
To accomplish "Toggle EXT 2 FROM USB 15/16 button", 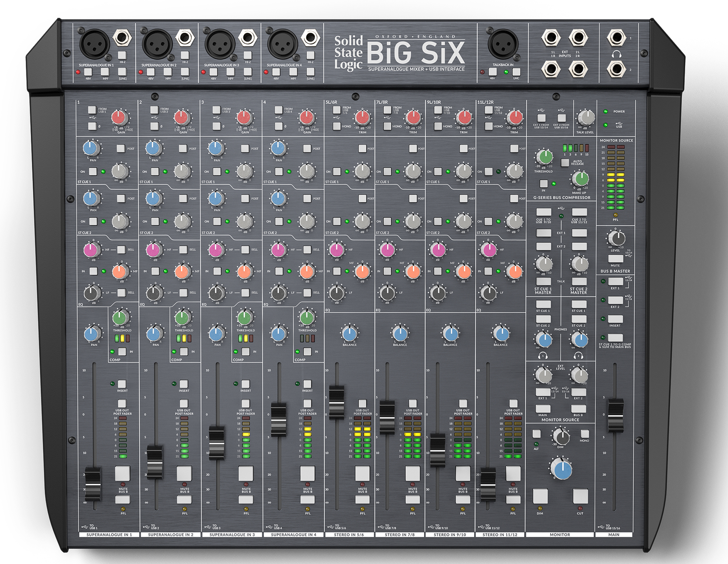I will (x=562, y=118).
